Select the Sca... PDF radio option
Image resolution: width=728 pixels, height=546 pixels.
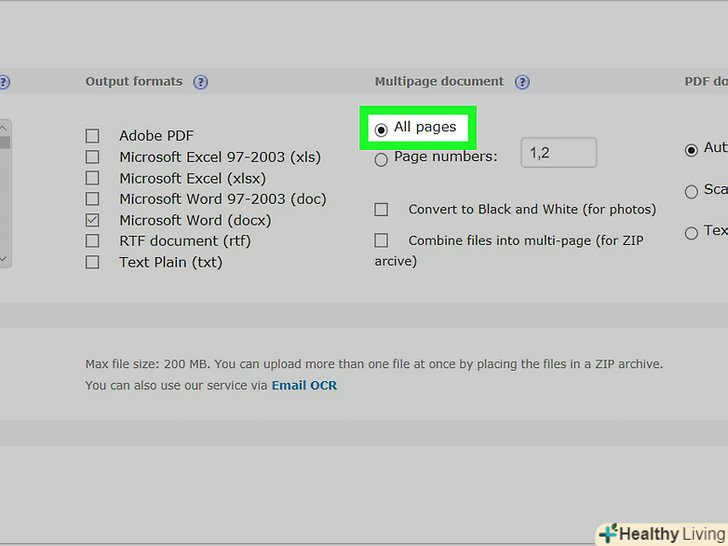tap(691, 191)
